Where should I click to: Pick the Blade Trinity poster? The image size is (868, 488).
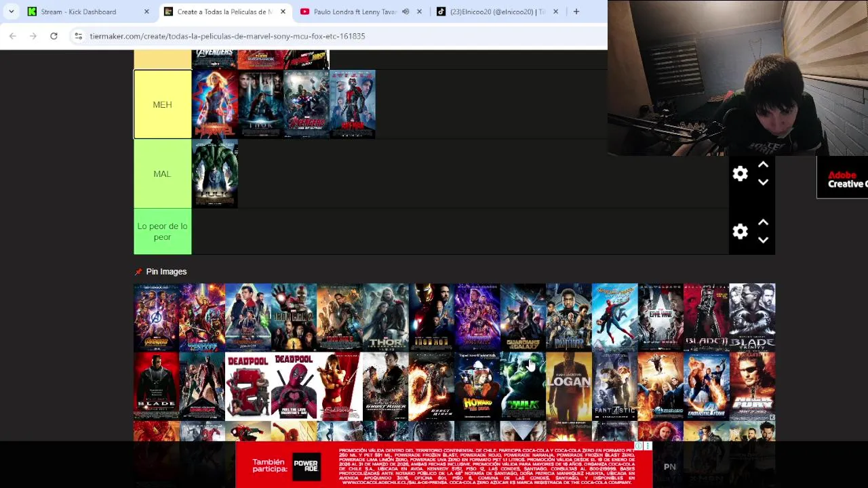pyautogui.click(x=752, y=317)
